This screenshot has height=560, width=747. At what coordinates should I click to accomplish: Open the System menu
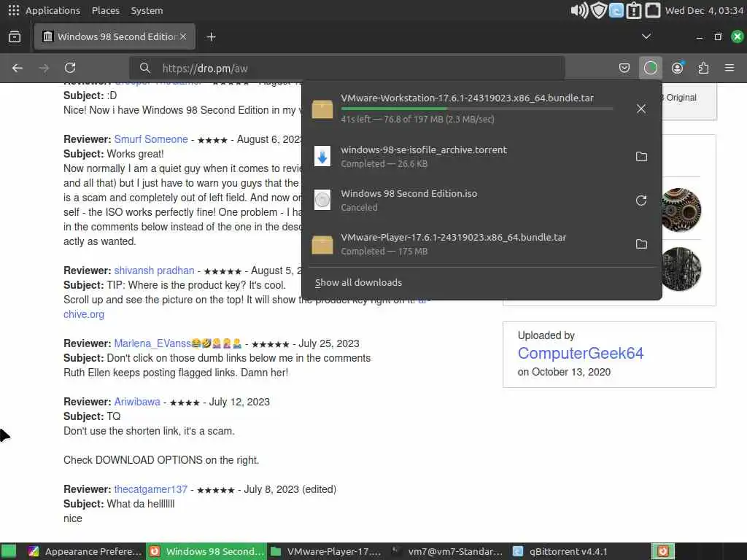click(147, 10)
